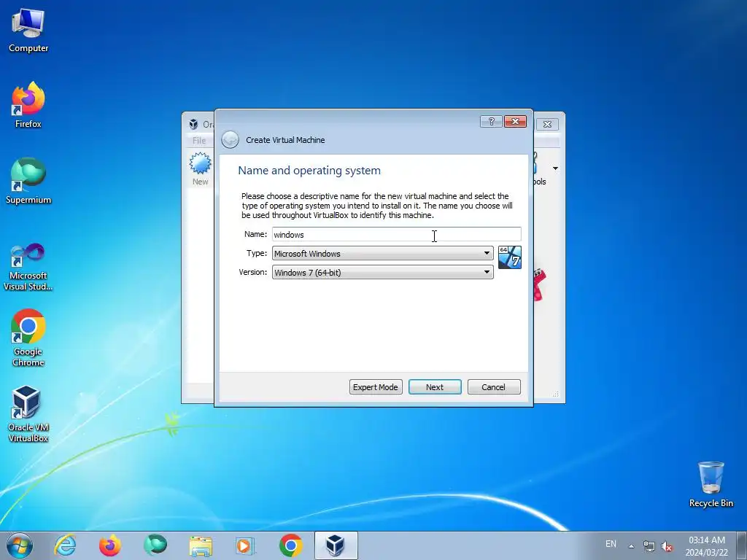Open Windows Explorer from taskbar
This screenshot has width=747, height=560.
coord(201,545)
